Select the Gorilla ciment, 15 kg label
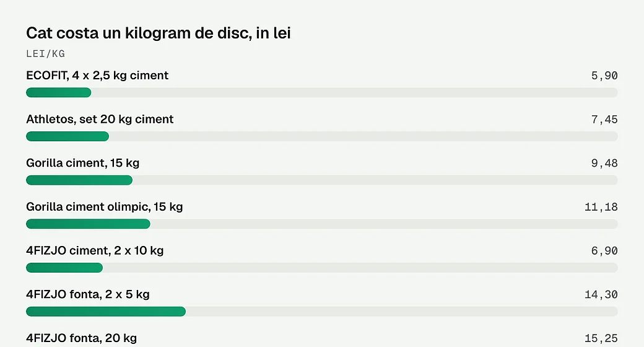This screenshot has height=347, width=644. coord(82,163)
